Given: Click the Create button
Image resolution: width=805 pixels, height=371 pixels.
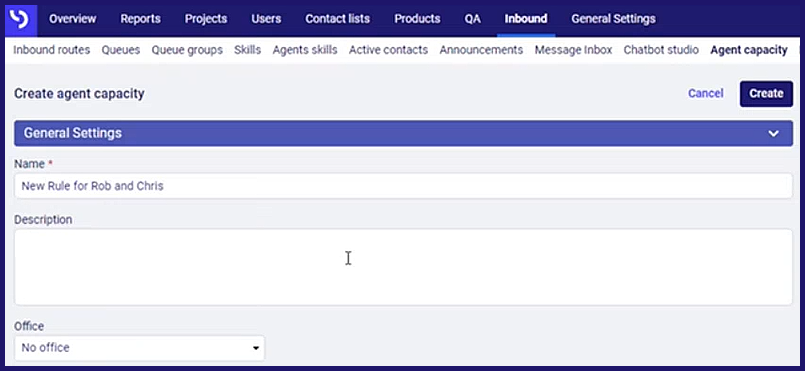Looking at the screenshot, I should 766,93.
